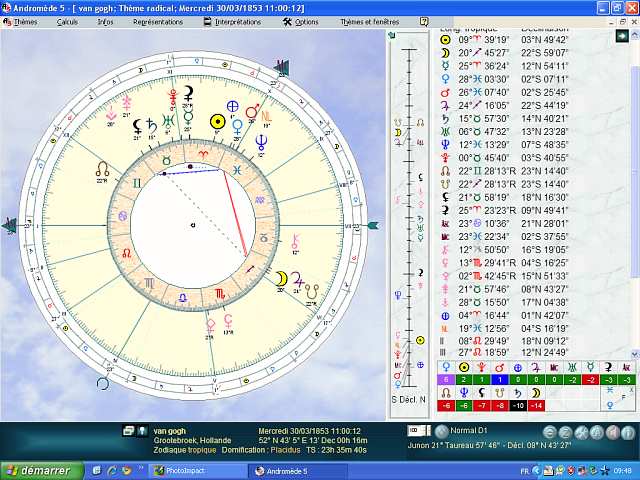The height and width of the screenshot is (480, 640).
Task: Click the scroll-down arrow of the positions list
Action: [x=635, y=354]
